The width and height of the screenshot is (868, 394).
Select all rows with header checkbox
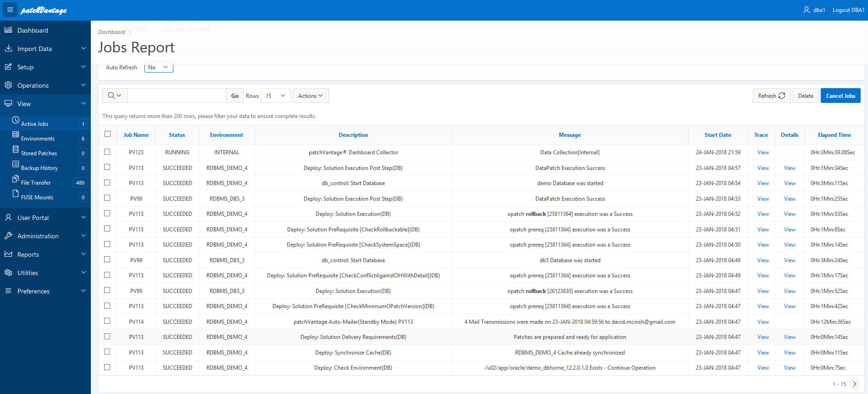tap(107, 134)
